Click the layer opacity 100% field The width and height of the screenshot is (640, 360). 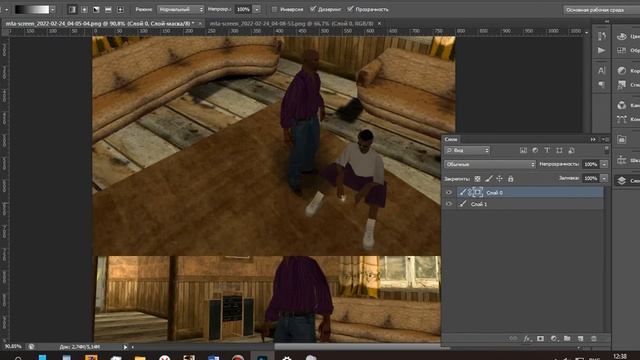pos(591,164)
